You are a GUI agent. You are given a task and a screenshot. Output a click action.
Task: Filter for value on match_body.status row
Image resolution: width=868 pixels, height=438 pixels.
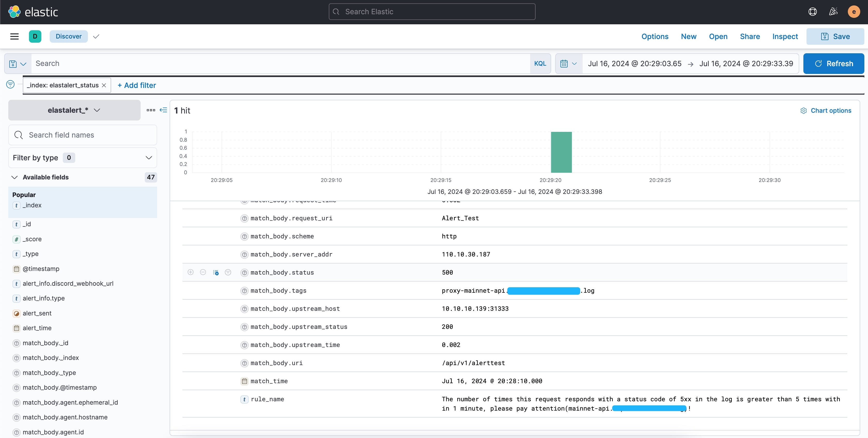tap(191, 272)
